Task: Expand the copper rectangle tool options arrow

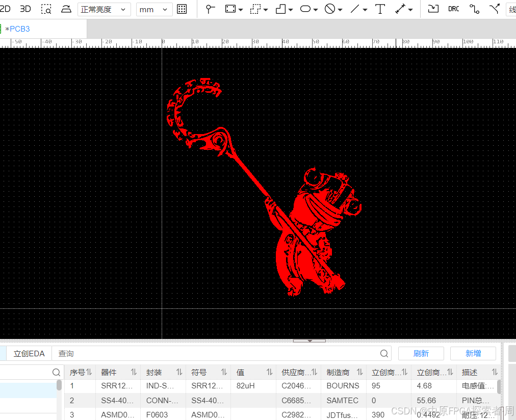Action: (241, 10)
